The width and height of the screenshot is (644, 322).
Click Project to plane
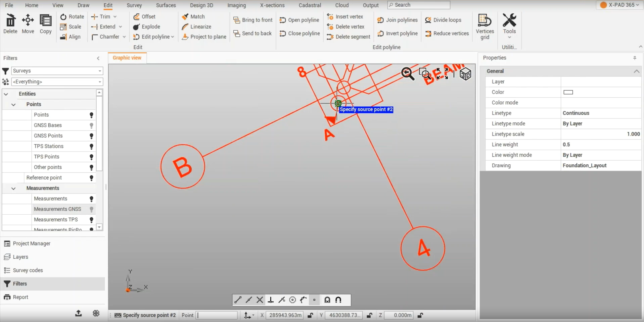(204, 37)
